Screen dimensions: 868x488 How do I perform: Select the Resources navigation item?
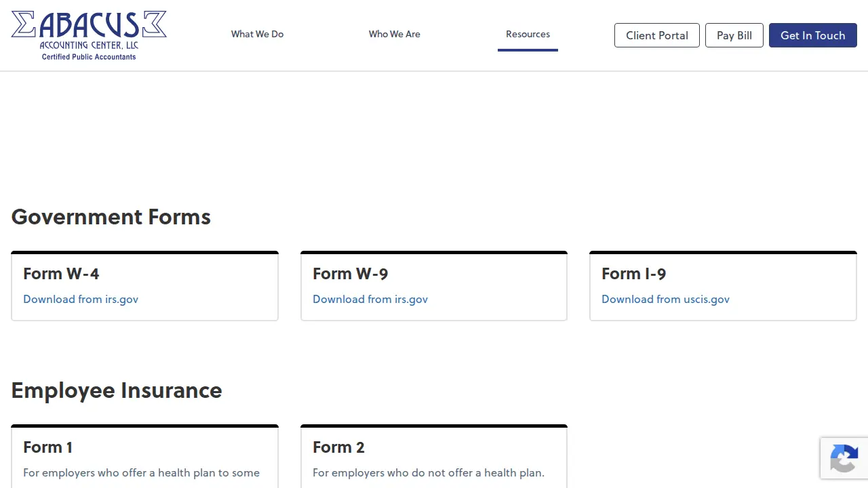click(x=528, y=34)
